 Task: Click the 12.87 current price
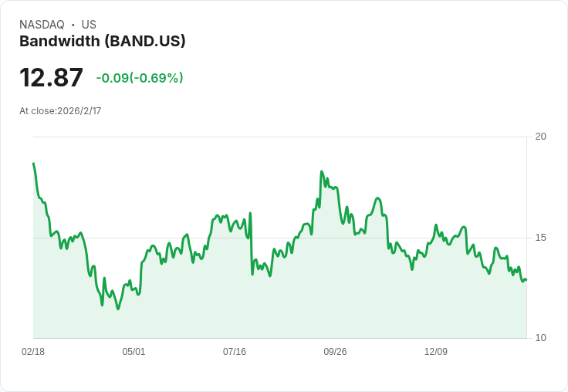[51, 77]
